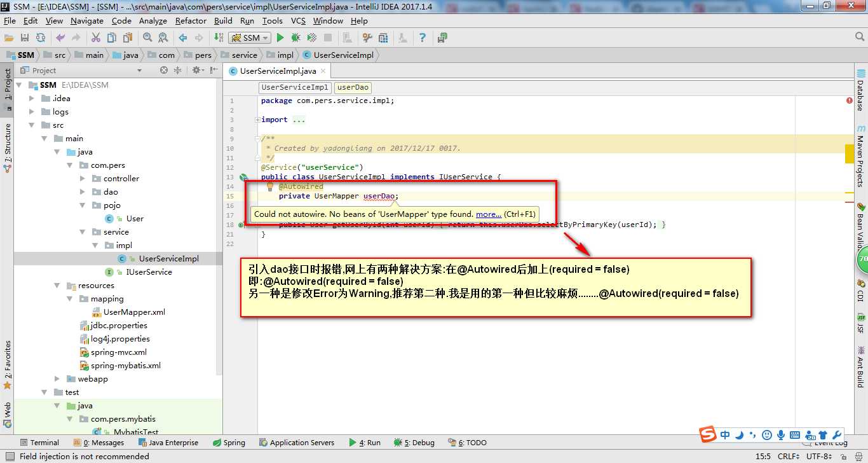Click the Open file toolbar icon
The height and width of the screenshot is (463, 868).
pyautogui.click(x=9, y=38)
